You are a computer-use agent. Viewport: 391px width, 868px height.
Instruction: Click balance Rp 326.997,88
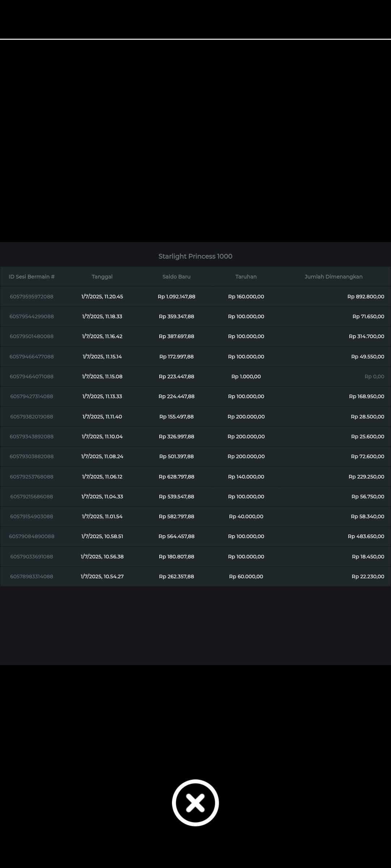(x=176, y=437)
